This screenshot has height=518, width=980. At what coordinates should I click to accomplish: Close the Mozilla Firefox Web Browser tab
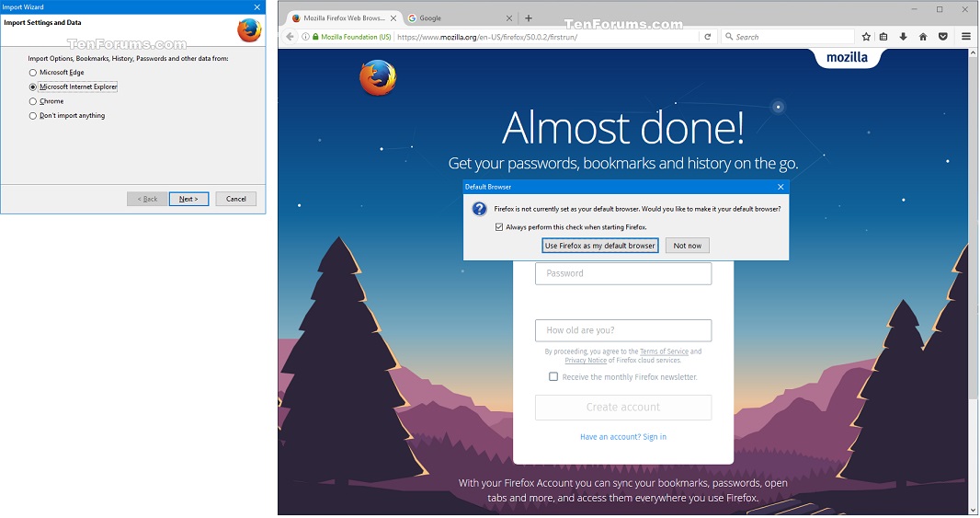[393, 18]
